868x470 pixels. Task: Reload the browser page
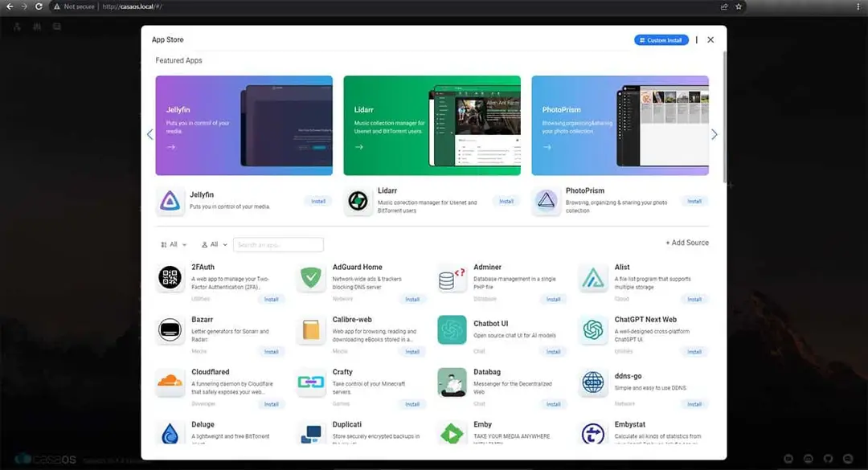pyautogui.click(x=39, y=6)
